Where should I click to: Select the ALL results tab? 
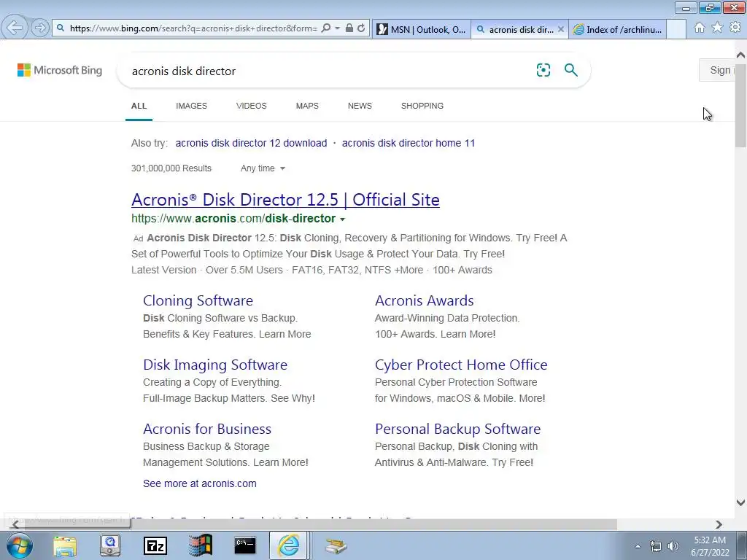pos(139,106)
